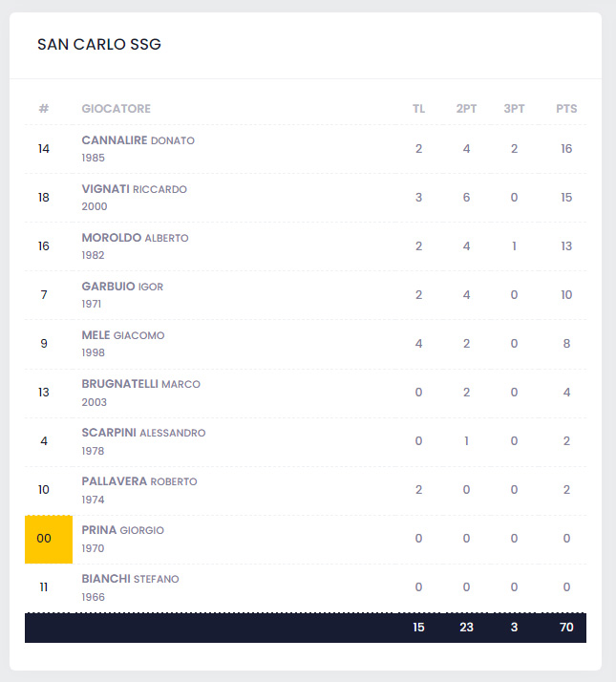616x682 pixels.
Task: Click Pallavera Roberto player name
Action: click(x=138, y=481)
